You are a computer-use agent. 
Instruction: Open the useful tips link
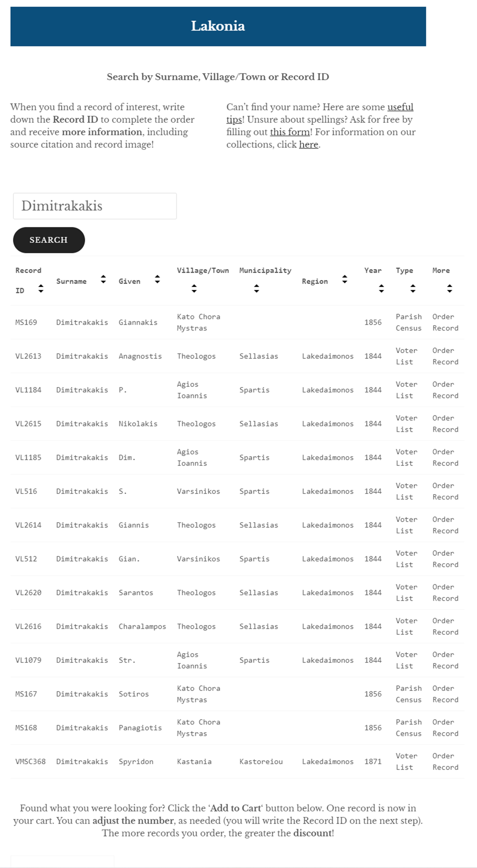coord(400,107)
